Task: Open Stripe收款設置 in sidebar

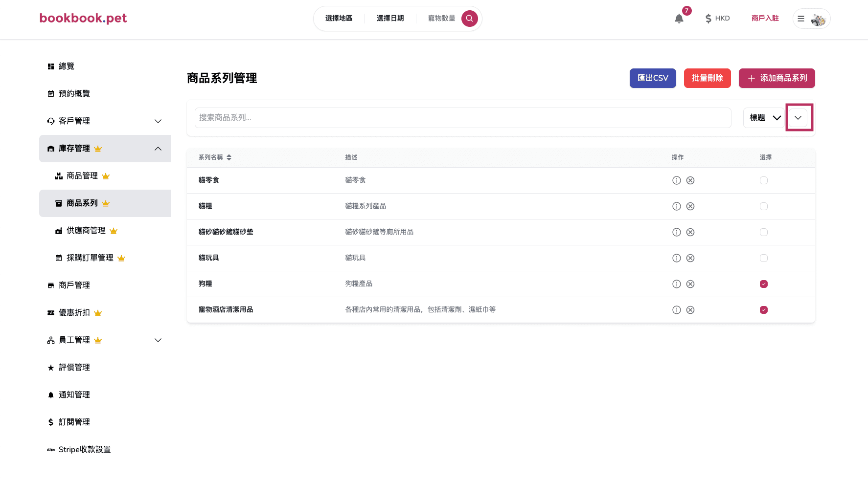Action: click(105, 450)
